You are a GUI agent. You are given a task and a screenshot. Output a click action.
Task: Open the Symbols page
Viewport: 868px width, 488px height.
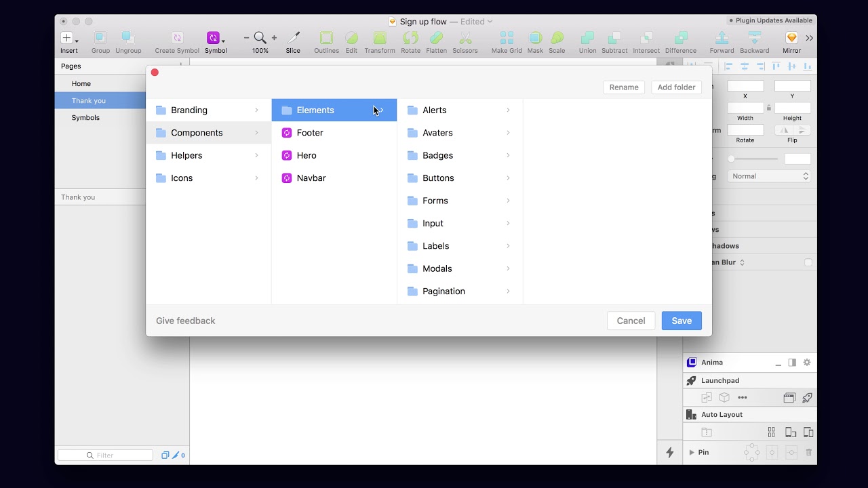coord(85,117)
